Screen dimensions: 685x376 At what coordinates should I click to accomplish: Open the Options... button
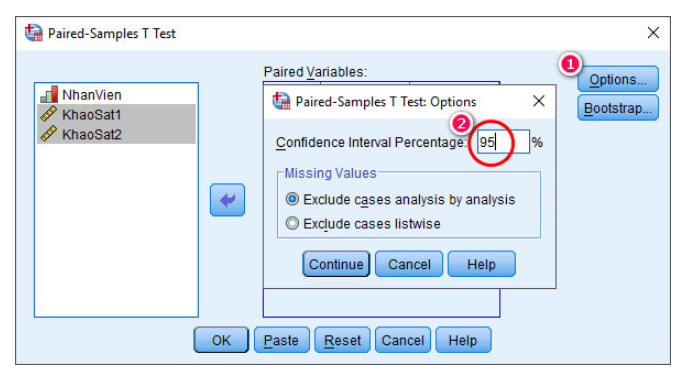618,79
